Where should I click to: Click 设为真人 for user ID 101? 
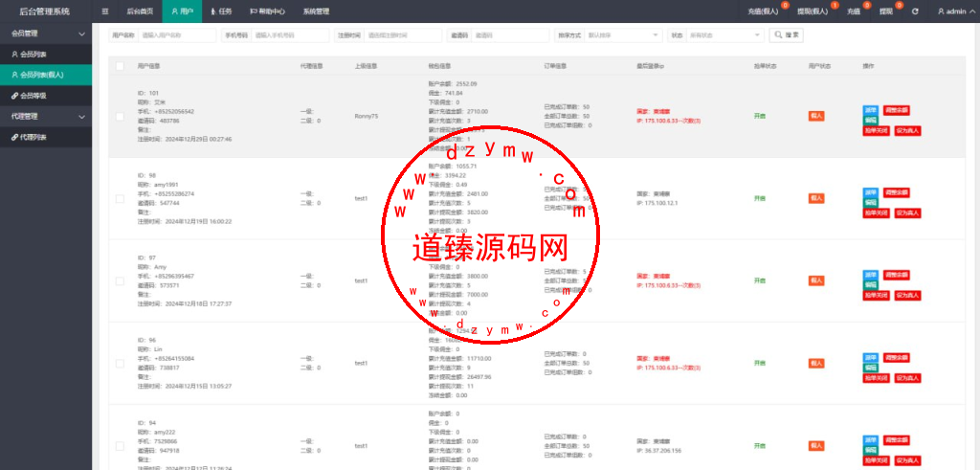pos(907,130)
